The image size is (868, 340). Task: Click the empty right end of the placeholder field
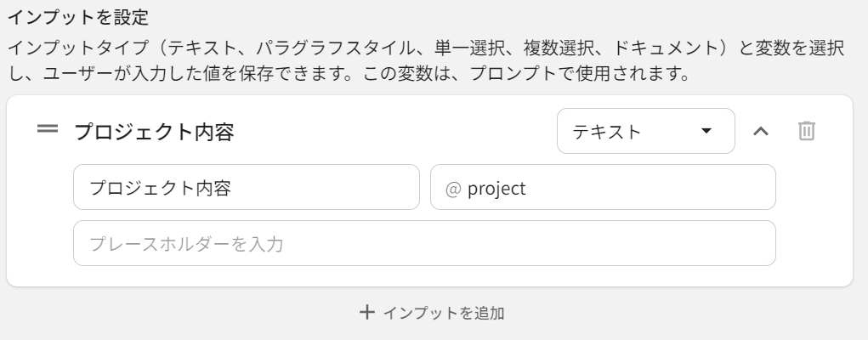(723, 244)
